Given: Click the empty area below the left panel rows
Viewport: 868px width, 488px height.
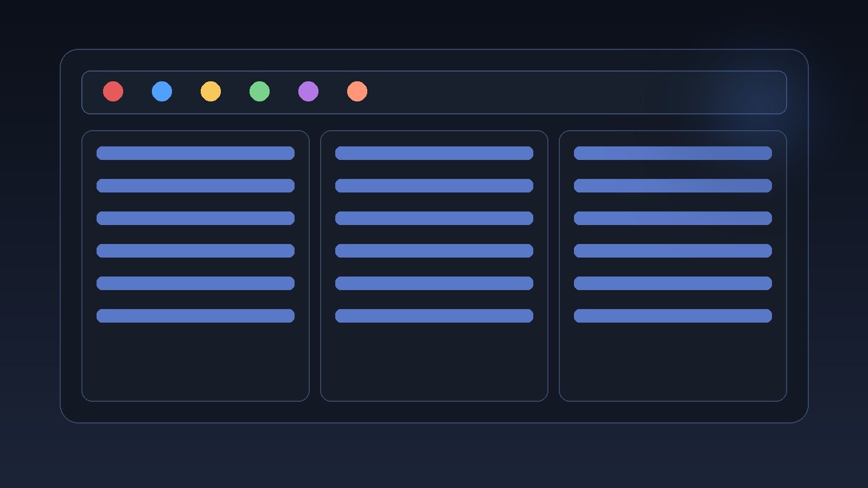Looking at the screenshot, I should click(195, 361).
